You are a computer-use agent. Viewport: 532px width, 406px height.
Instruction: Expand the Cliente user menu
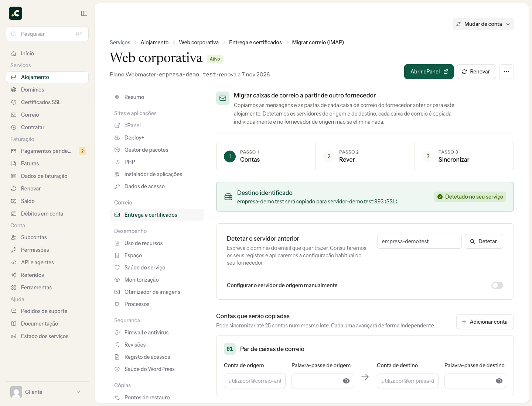pyautogui.click(x=47, y=392)
